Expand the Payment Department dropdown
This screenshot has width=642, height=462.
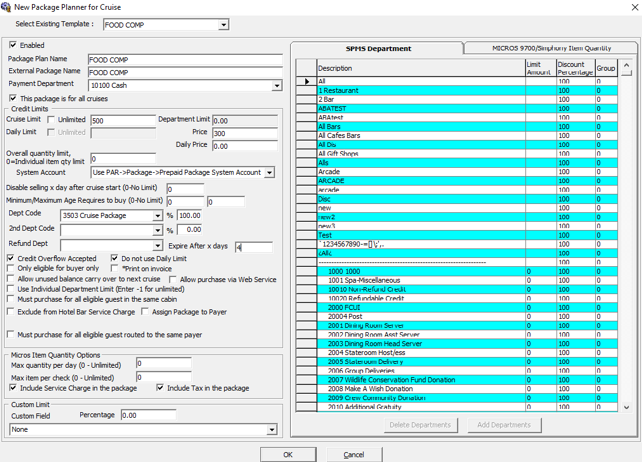[x=277, y=85]
